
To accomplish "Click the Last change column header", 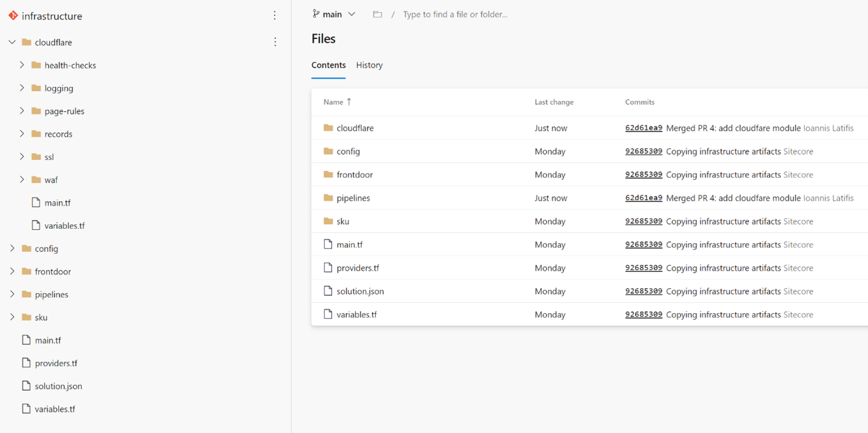I will (554, 102).
